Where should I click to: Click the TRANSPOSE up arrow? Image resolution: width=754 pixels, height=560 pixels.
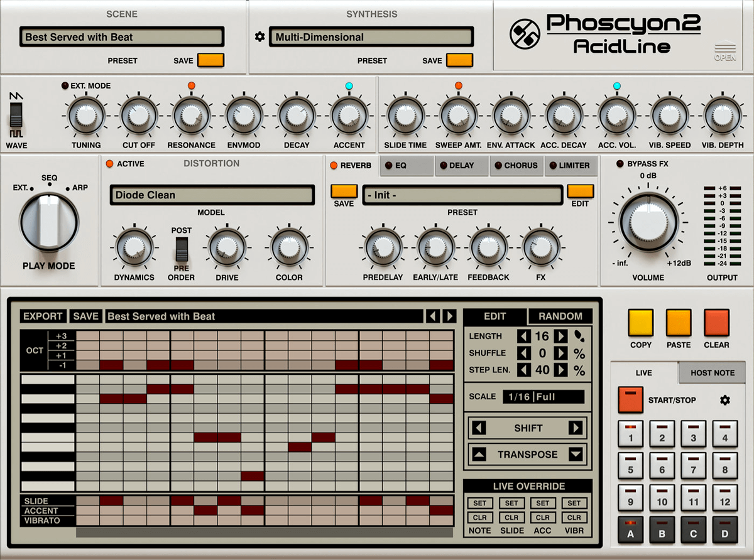[480, 455]
